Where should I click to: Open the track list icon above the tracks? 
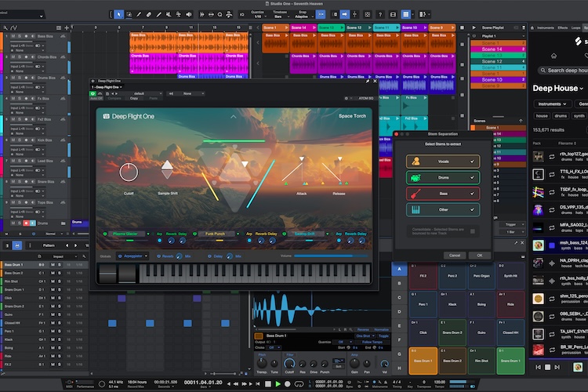click(59, 27)
